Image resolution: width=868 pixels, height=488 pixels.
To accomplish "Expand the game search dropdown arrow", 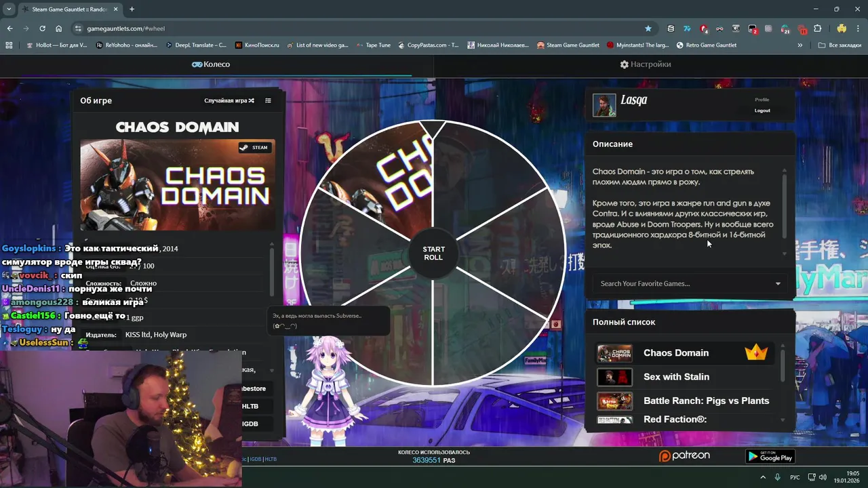I will pyautogui.click(x=778, y=283).
